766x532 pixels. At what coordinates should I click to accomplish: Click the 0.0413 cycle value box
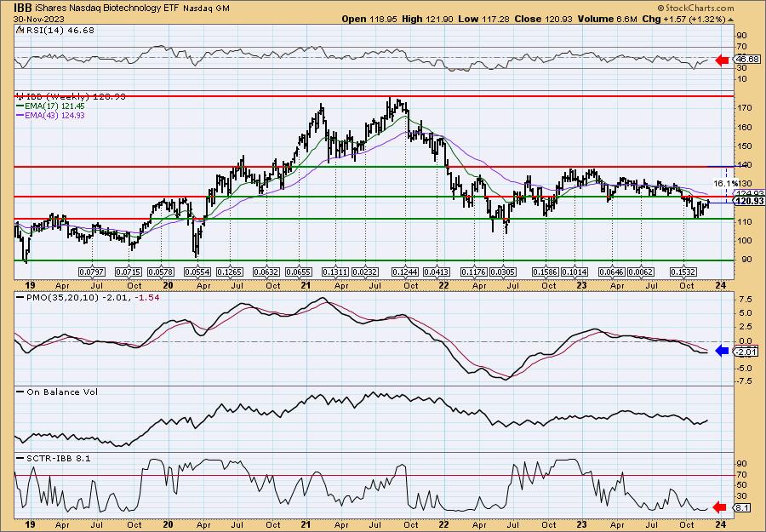[436, 272]
